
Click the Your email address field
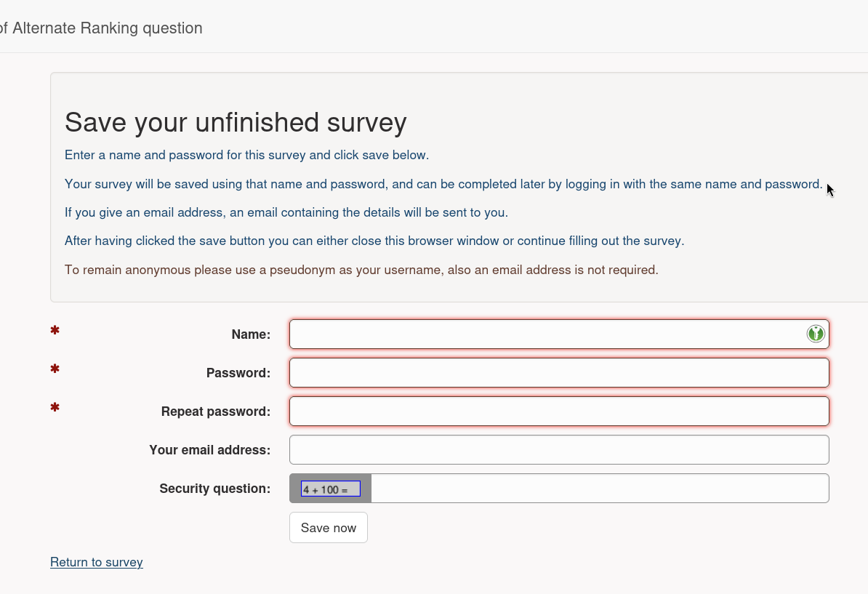click(558, 450)
